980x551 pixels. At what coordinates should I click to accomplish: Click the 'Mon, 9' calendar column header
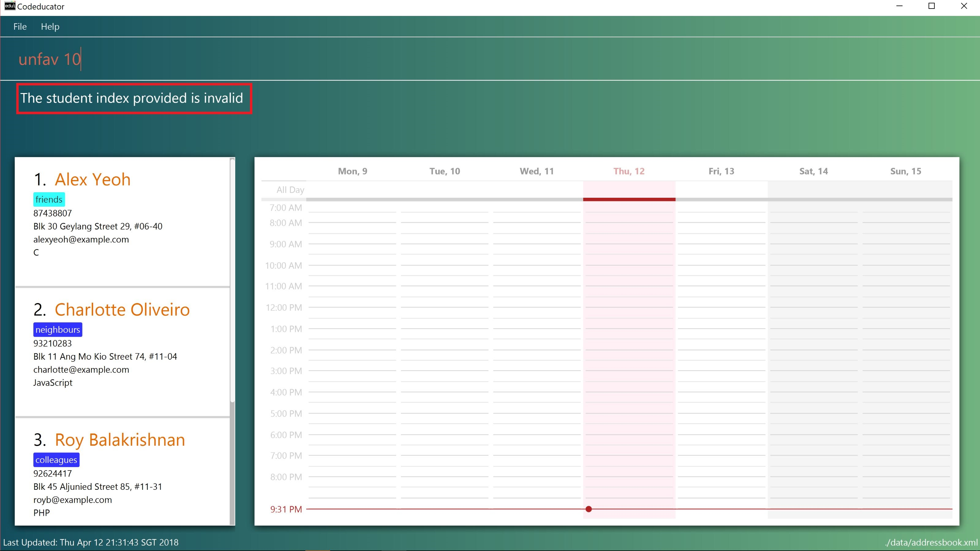click(x=353, y=171)
